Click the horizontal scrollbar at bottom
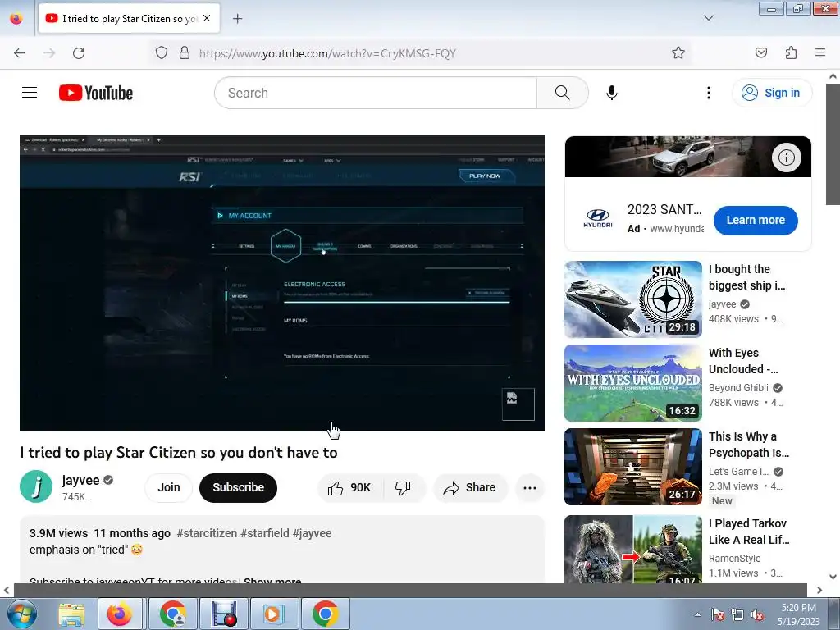Viewport: 840px width, 630px height. [x=410, y=591]
